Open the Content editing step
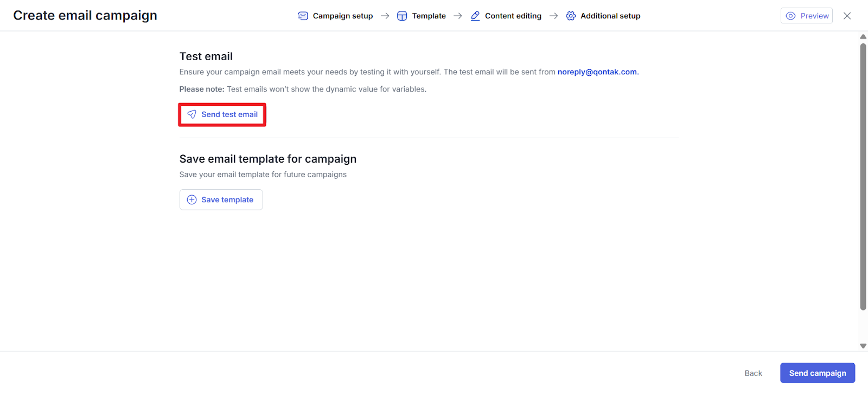The image size is (868, 393). pyautogui.click(x=513, y=16)
